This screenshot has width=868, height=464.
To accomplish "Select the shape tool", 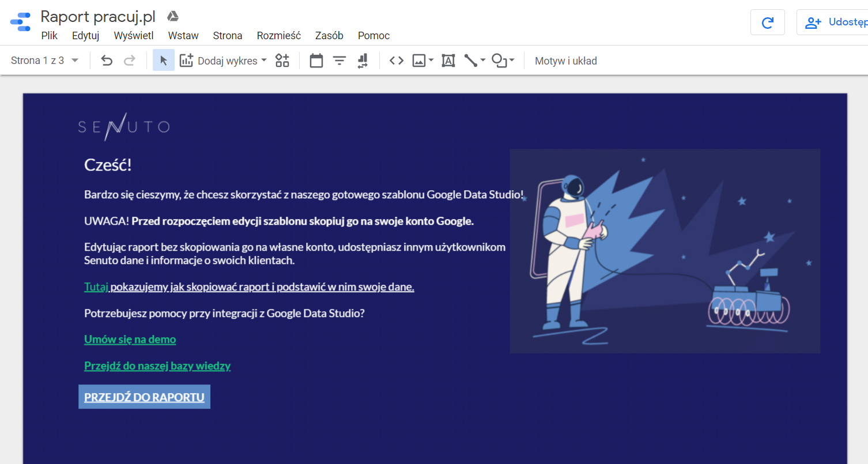I will click(x=499, y=61).
